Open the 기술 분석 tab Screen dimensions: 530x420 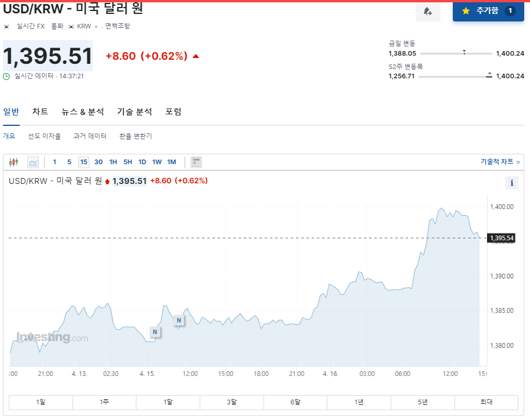click(135, 111)
